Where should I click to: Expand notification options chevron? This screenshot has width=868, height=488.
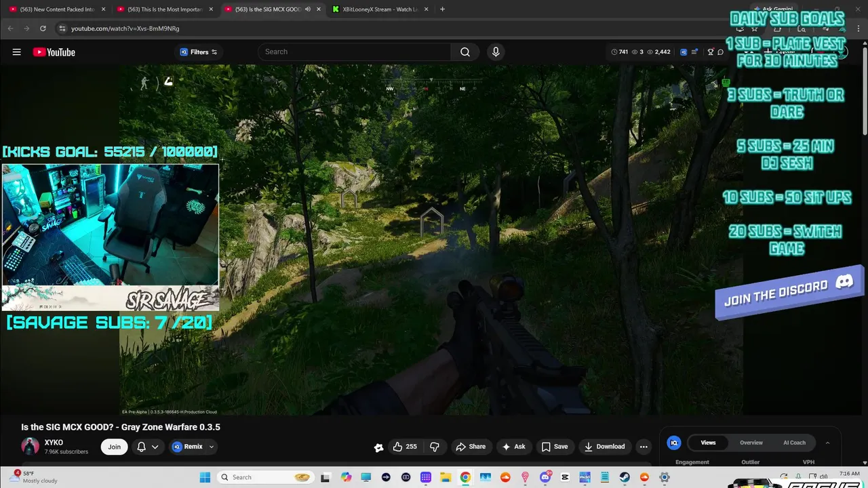point(155,447)
